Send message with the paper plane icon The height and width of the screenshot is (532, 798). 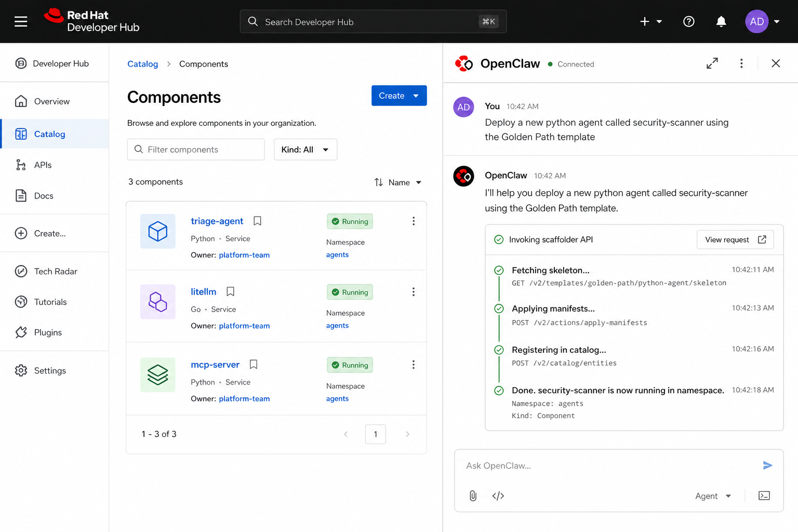click(x=767, y=465)
